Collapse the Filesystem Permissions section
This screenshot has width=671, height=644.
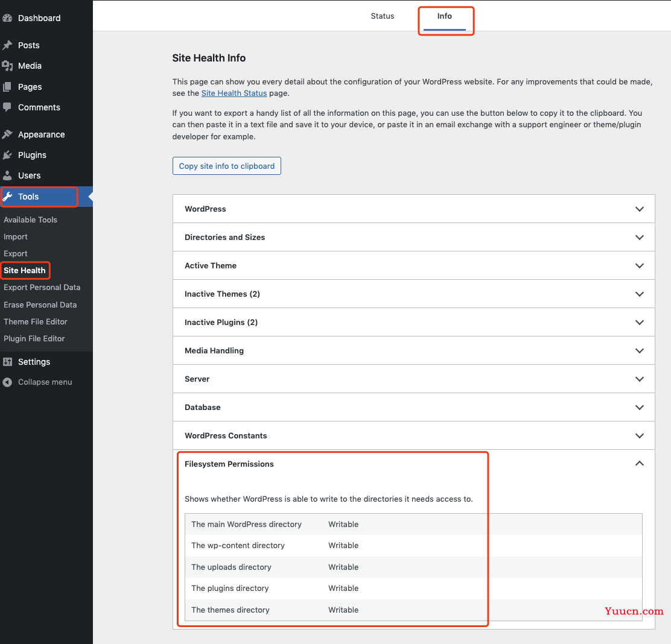(x=640, y=464)
